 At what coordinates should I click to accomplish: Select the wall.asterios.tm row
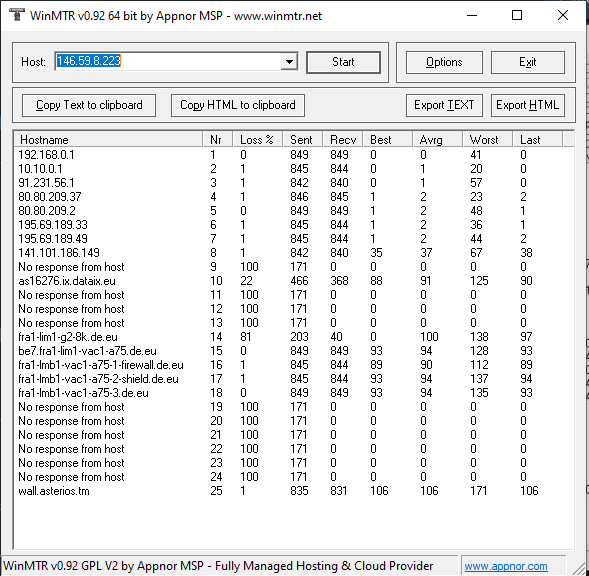293,491
